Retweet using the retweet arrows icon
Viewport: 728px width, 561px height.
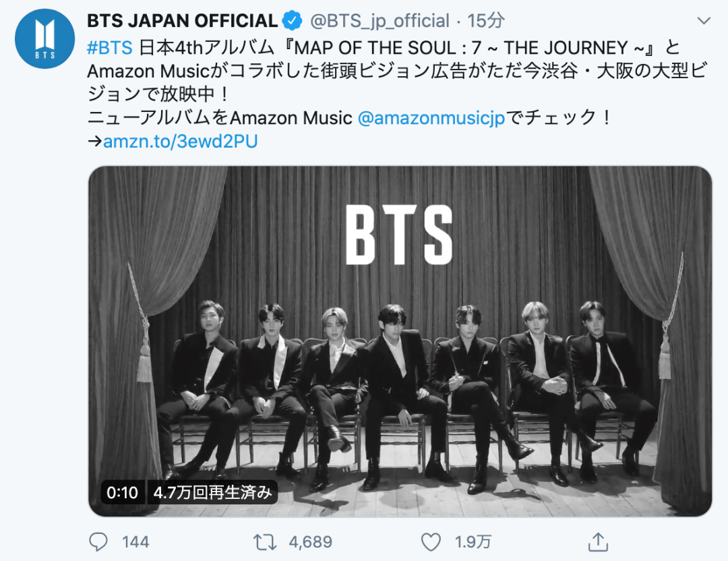point(261,541)
